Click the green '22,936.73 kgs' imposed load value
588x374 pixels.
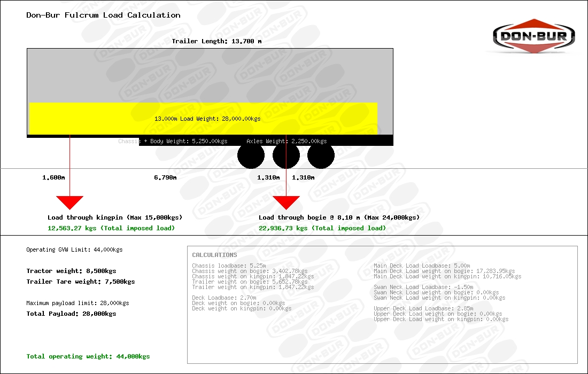pos(283,228)
